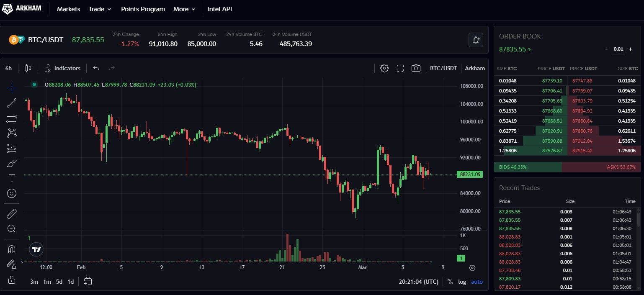Expand the More dropdown menu
Viewport: 644px width, 295px height.
pos(184,9)
